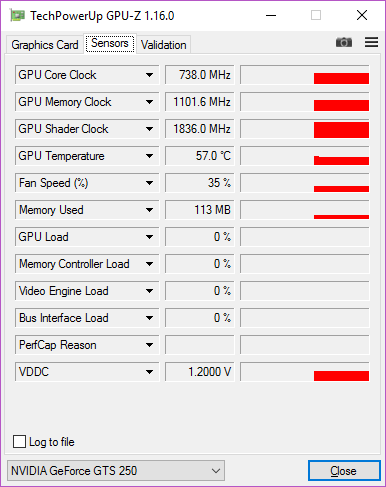The image size is (386, 487).
Task: Minimize the GPU-Z window
Action: coord(271,15)
